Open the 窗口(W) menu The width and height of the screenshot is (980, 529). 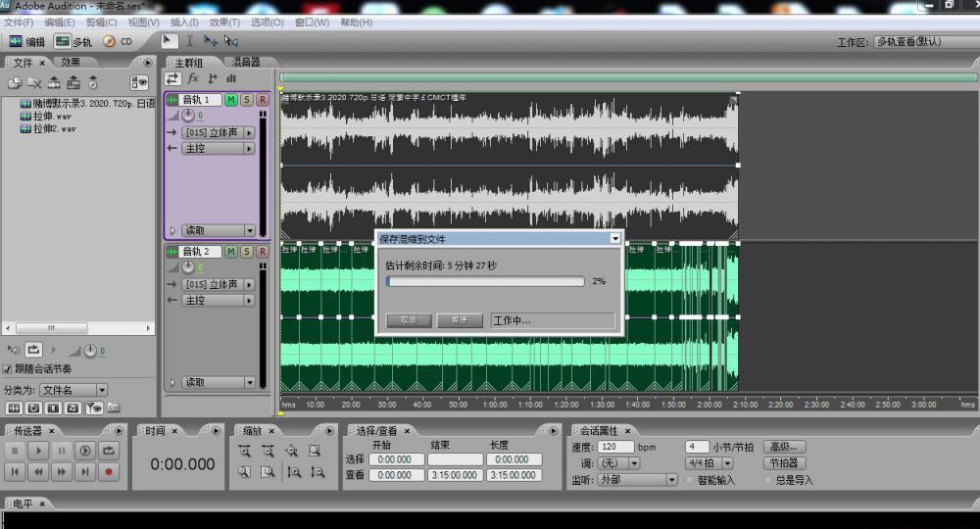point(312,23)
